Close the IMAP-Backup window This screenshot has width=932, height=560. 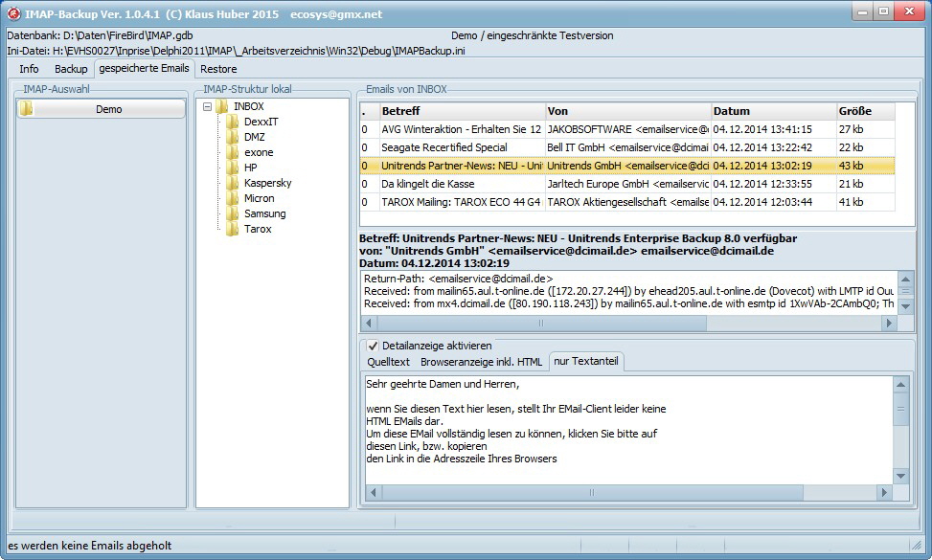point(909,11)
